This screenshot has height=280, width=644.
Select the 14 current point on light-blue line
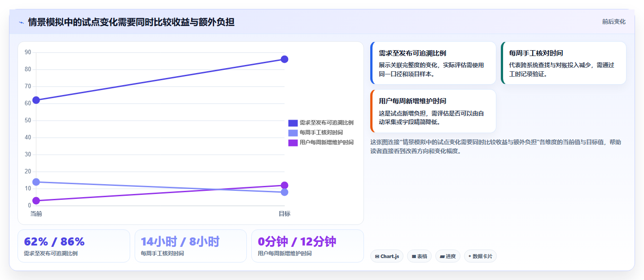[36, 182]
